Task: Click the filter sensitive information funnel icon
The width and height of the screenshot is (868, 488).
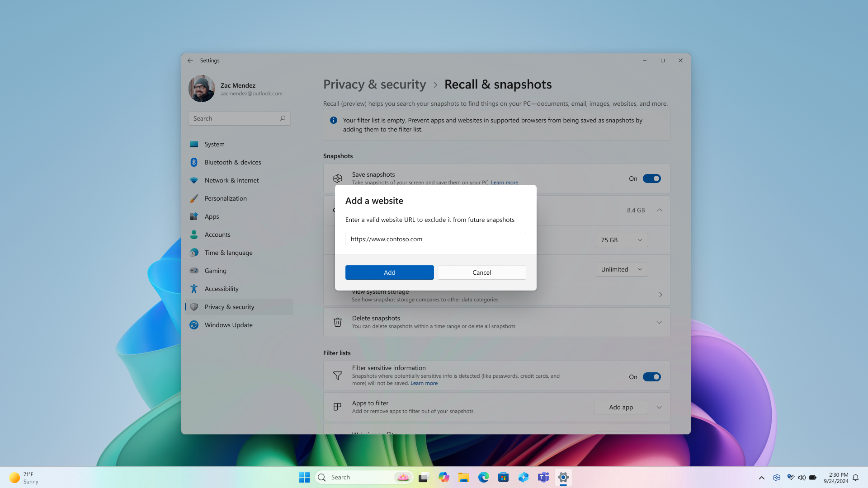Action: 337,375
